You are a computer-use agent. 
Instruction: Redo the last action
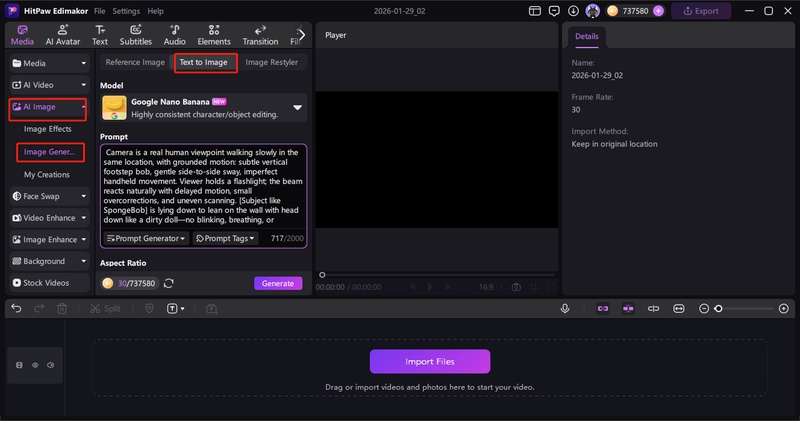pyautogui.click(x=39, y=309)
